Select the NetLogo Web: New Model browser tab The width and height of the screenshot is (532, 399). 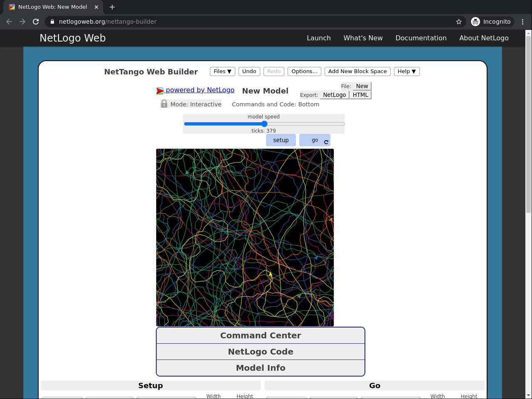tap(54, 7)
